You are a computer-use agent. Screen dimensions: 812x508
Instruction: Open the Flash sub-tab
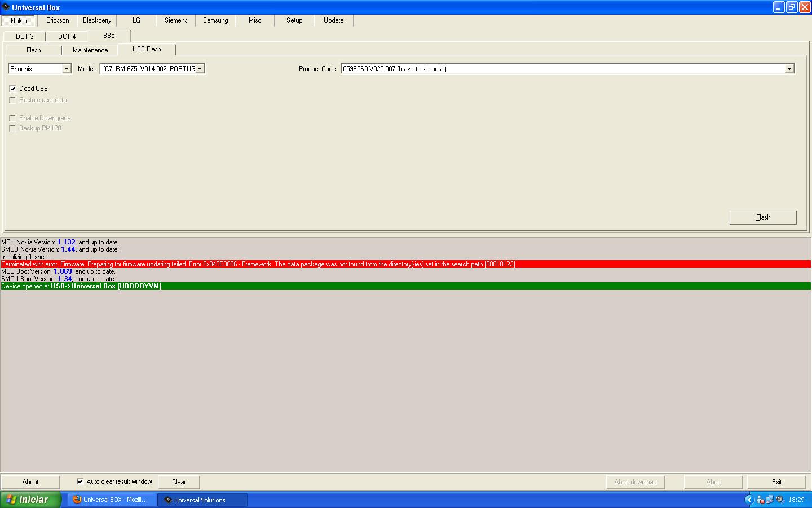34,50
